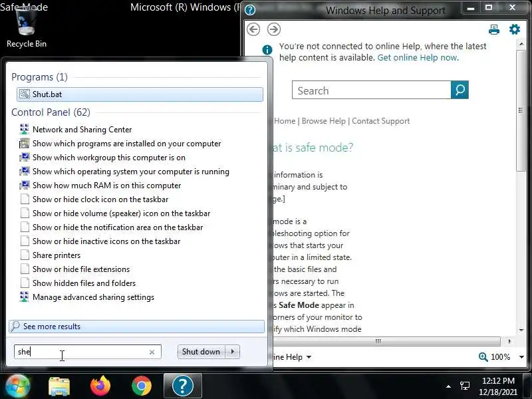Screen dimensions: 532x399
Task: Select Show which workgroup this computer is on
Action: pyautogui.click(x=102, y=158)
